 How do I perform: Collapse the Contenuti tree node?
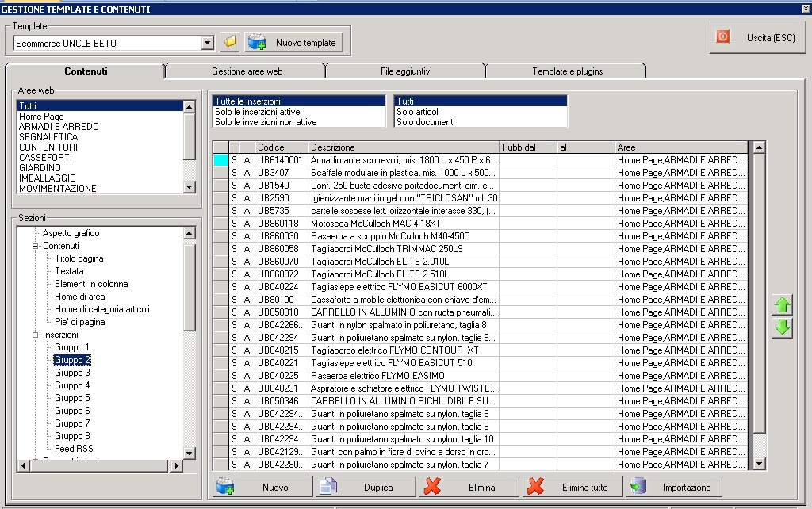click(35, 246)
